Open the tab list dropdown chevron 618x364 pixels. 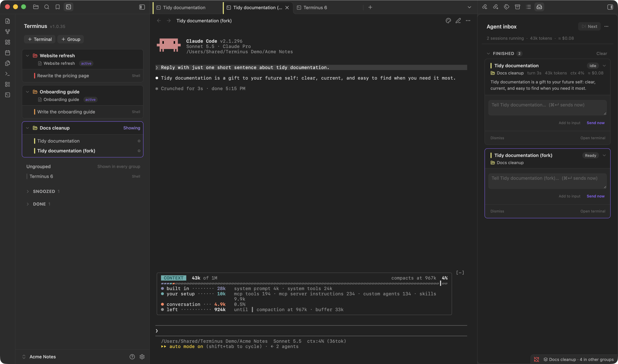tap(469, 7)
